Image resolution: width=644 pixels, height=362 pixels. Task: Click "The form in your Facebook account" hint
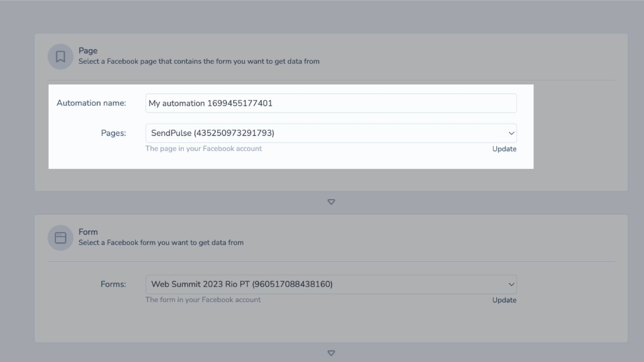click(x=203, y=300)
